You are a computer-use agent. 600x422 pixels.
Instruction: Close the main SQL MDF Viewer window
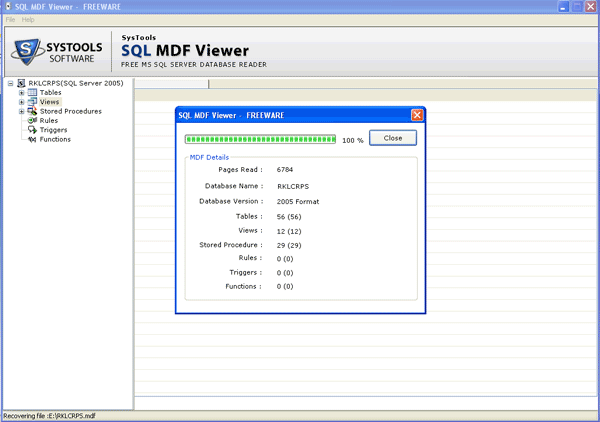590,7
